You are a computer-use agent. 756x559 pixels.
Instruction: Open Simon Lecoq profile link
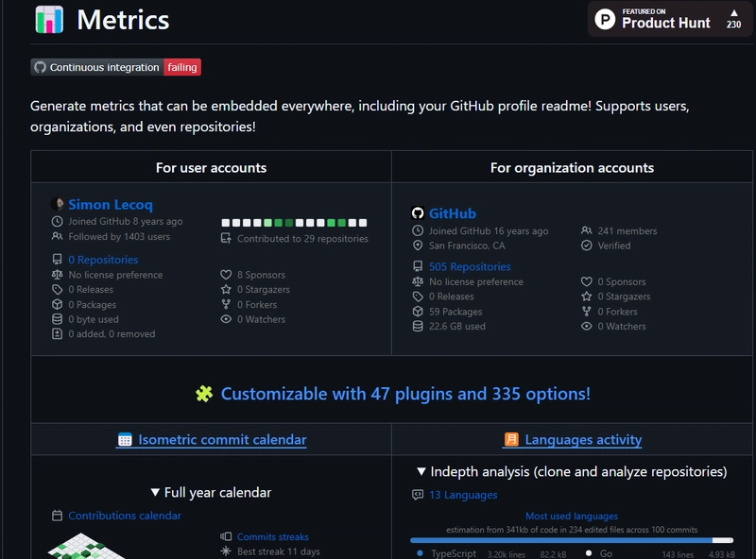point(111,204)
